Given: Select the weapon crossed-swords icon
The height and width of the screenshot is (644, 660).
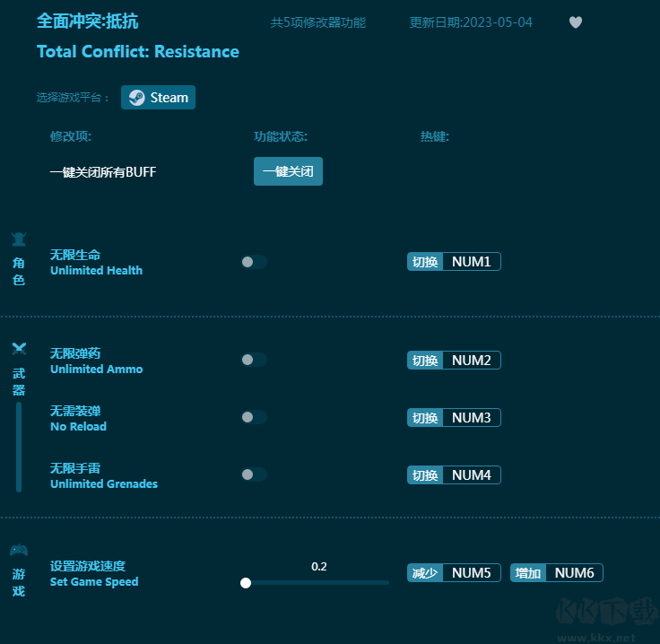Looking at the screenshot, I should [x=19, y=349].
